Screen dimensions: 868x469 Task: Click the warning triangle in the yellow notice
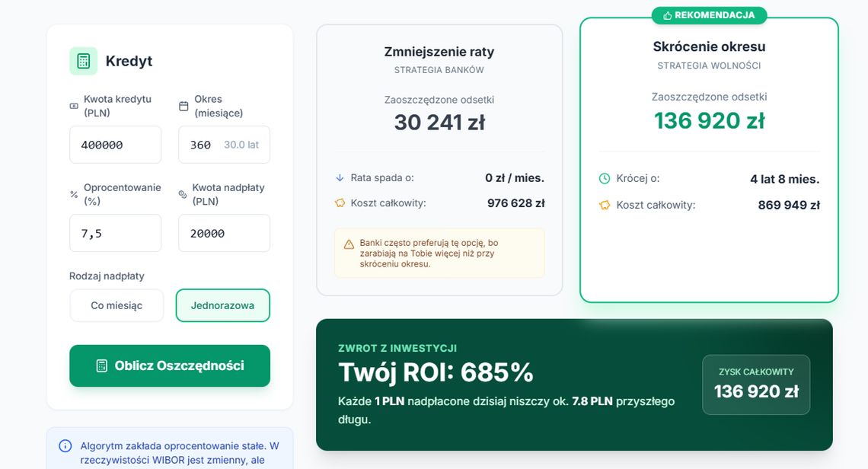tap(348, 246)
